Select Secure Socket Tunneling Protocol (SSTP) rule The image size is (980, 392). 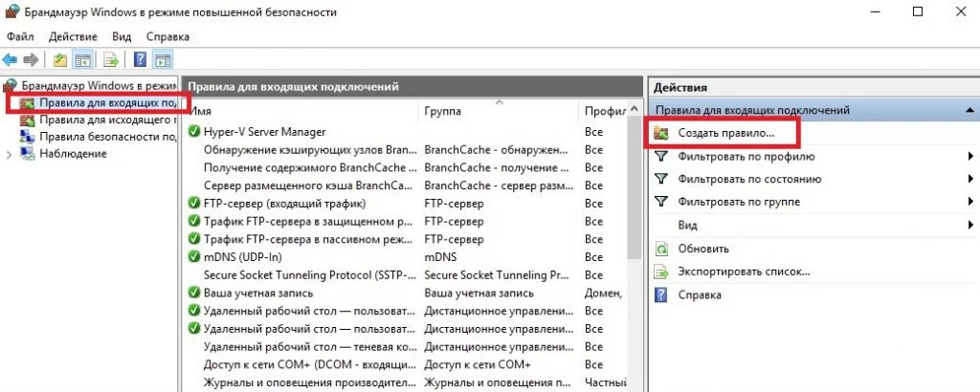pos(310,274)
